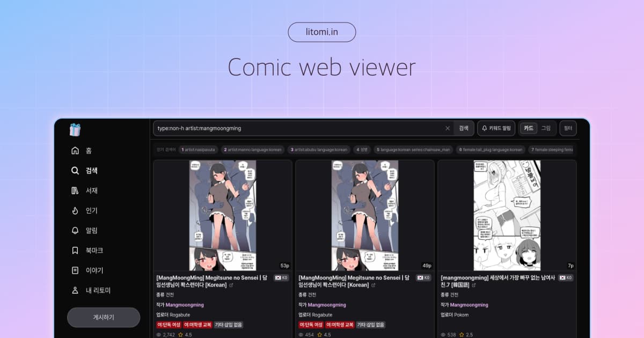
Task: Switch to 그림 image view
Action: pyautogui.click(x=546, y=128)
